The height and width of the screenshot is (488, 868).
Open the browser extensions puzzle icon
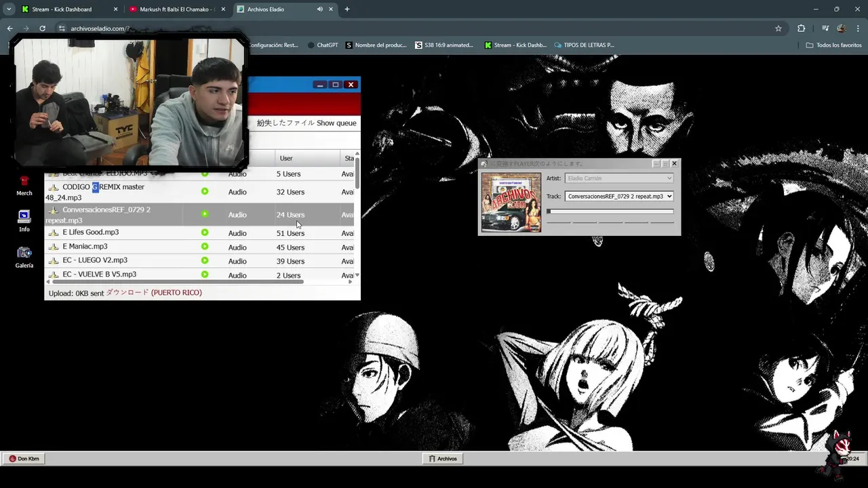802,28
